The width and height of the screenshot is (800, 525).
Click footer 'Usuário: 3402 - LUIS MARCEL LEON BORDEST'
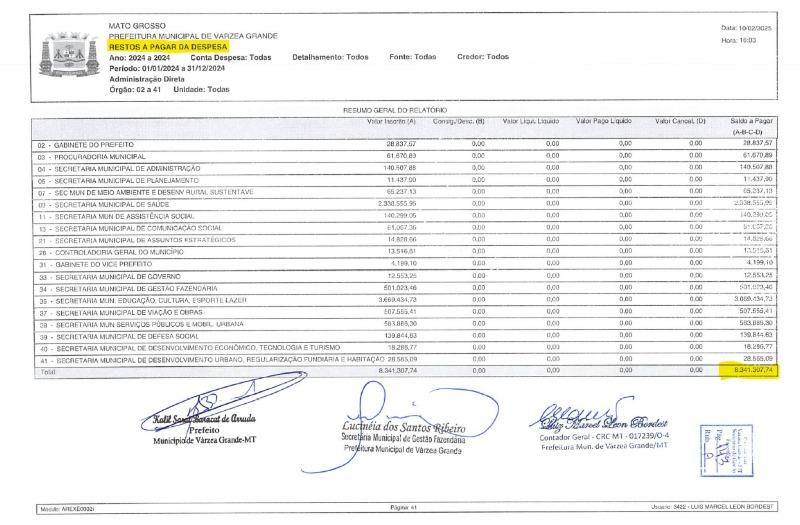712,507
